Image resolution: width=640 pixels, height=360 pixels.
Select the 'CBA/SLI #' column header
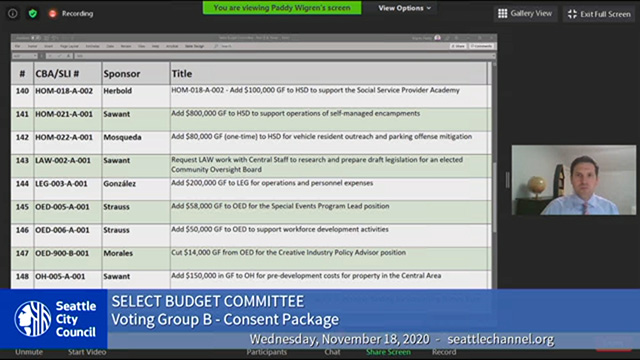point(68,73)
